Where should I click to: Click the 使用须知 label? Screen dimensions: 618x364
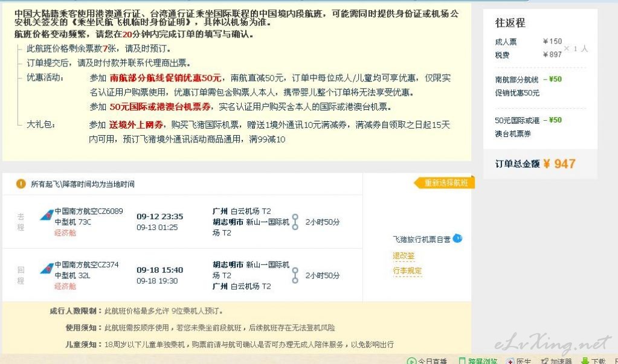tap(83, 327)
